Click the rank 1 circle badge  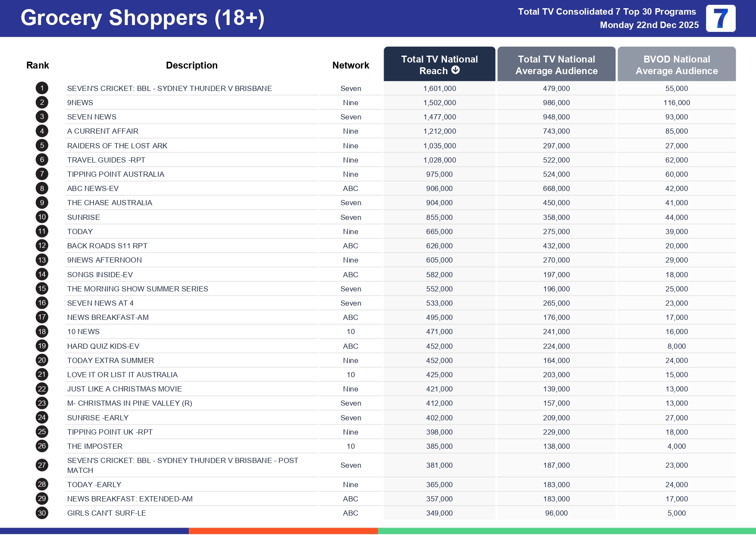pos(42,88)
